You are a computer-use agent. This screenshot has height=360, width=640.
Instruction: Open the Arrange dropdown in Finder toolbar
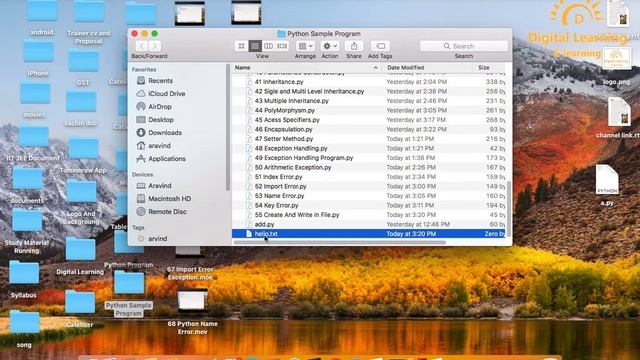[x=305, y=46]
